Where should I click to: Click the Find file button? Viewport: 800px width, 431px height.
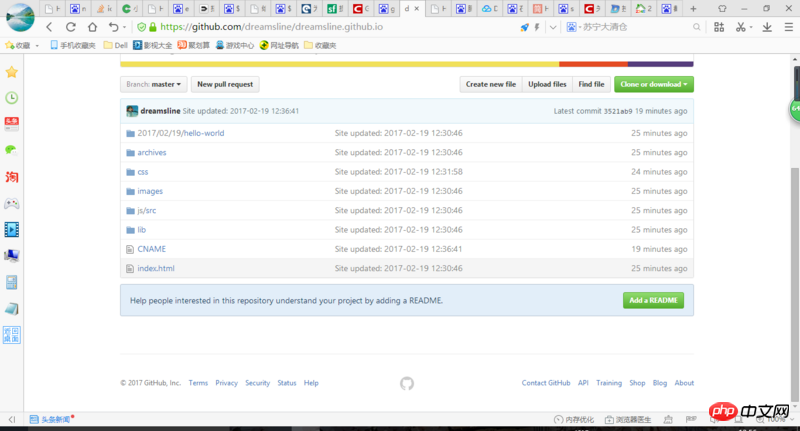(591, 84)
